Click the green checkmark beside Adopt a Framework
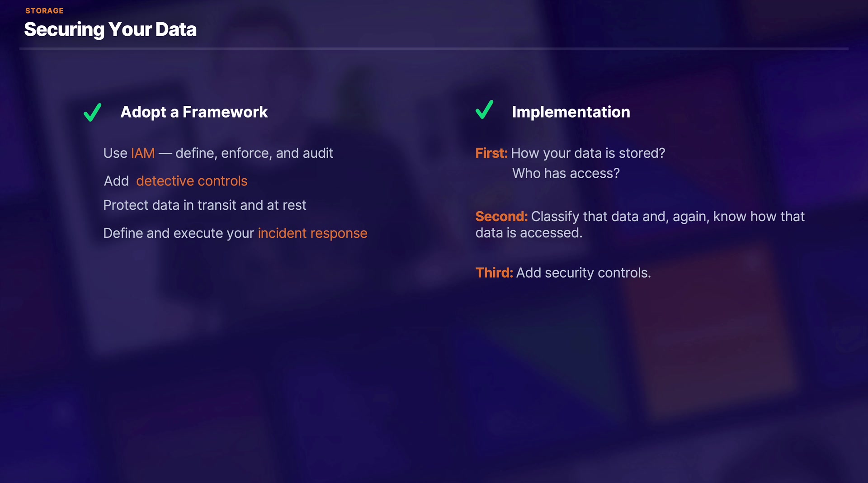 93,112
